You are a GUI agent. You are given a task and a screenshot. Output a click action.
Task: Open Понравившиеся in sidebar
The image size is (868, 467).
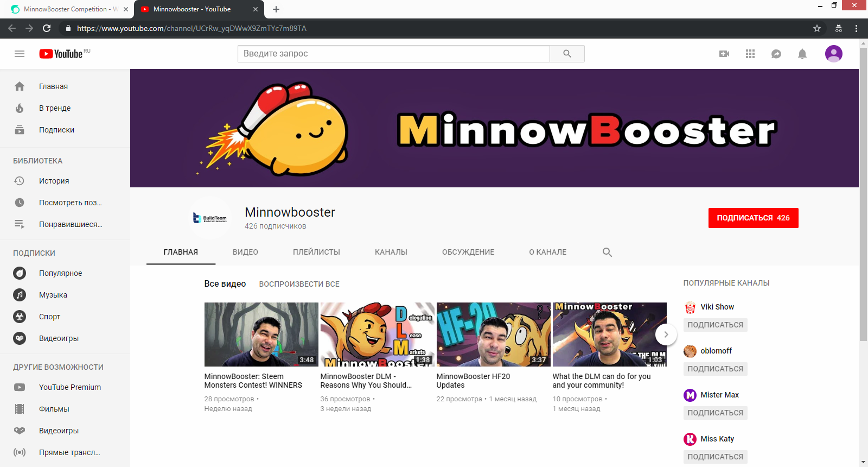coord(65,224)
